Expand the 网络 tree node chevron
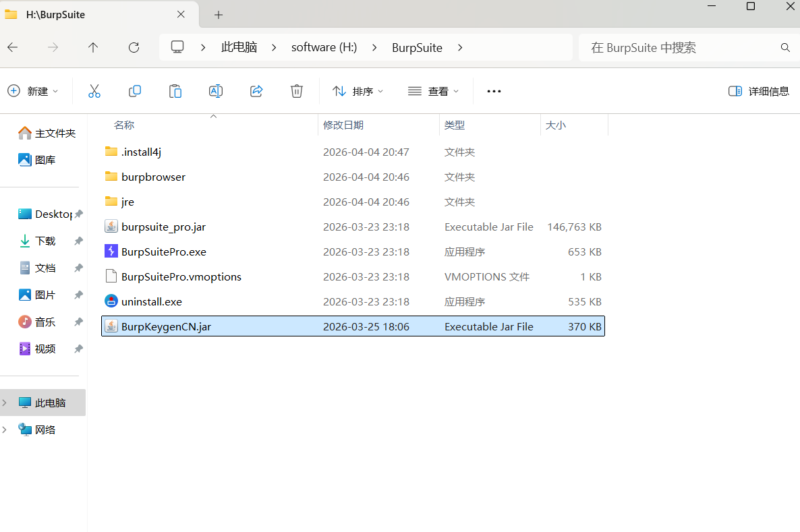Viewport: 800px width, 532px height. (x=5, y=430)
